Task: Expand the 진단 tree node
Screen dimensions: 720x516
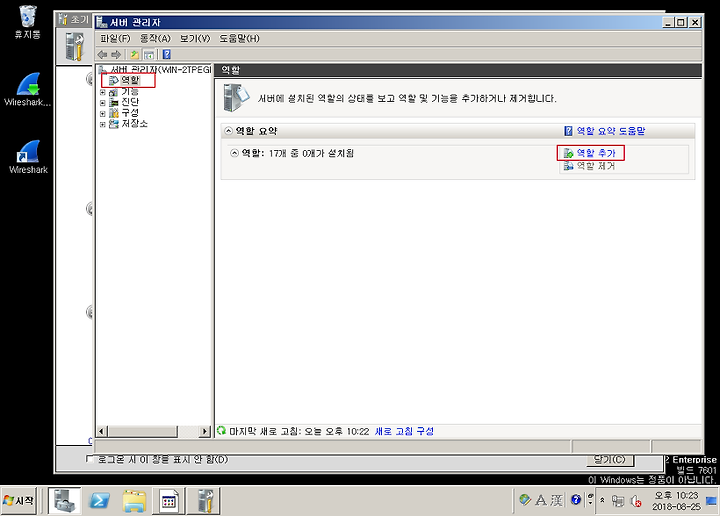Action: (x=103, y=102)
